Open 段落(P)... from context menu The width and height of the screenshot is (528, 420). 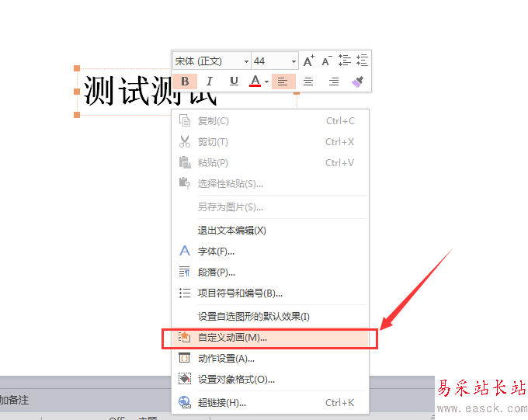coord(270,272)
